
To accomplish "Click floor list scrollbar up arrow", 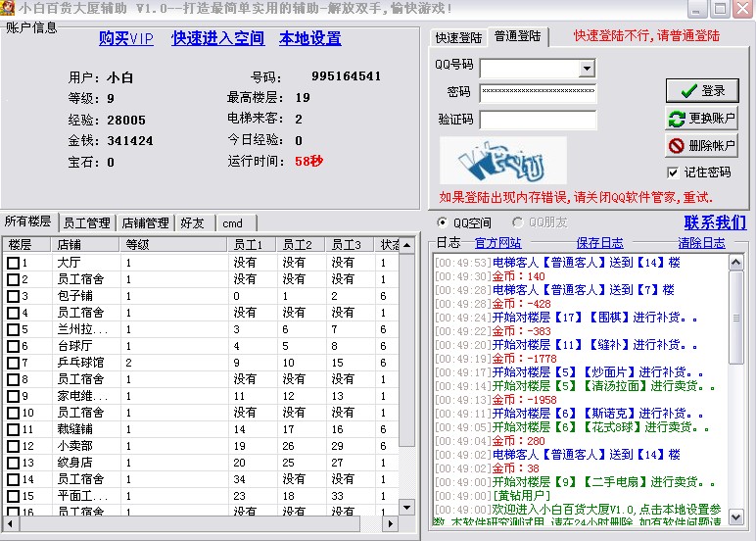I will 407,245.
